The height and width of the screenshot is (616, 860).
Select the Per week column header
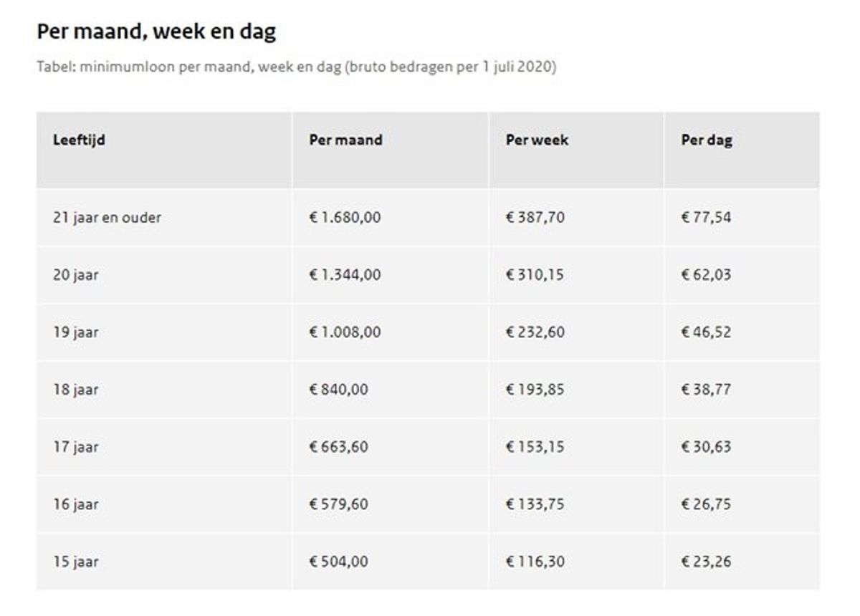[537, 140]
